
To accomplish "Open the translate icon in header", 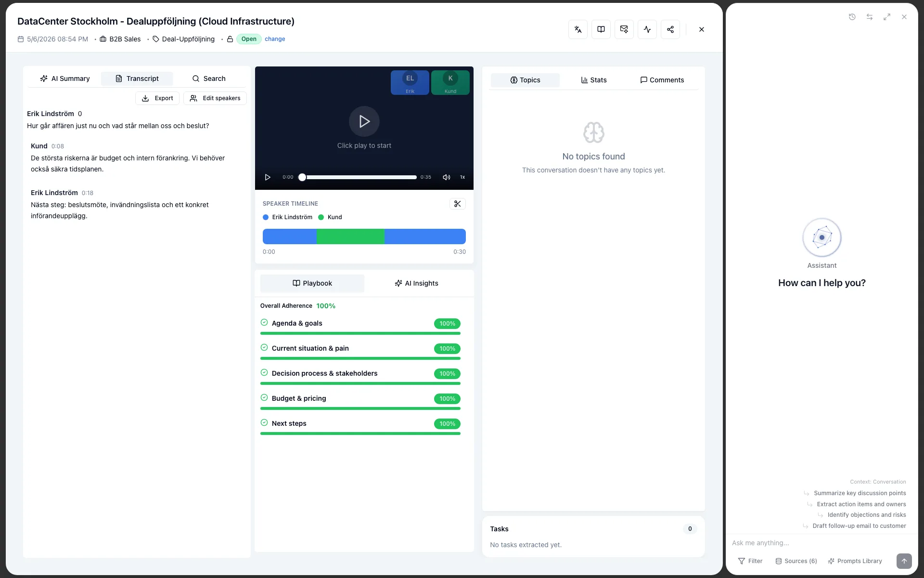I will [578, 29].
